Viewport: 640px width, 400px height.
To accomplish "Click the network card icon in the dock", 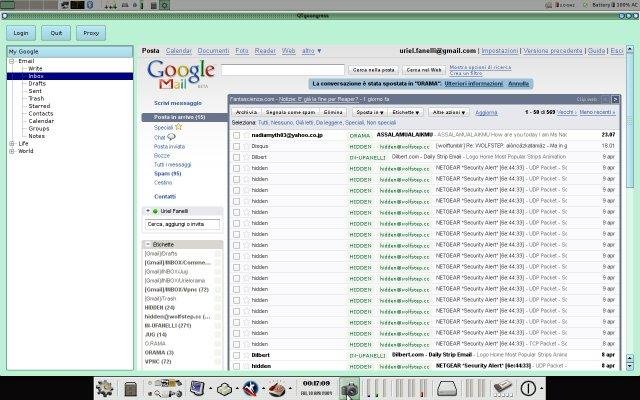I will point(503,389).
